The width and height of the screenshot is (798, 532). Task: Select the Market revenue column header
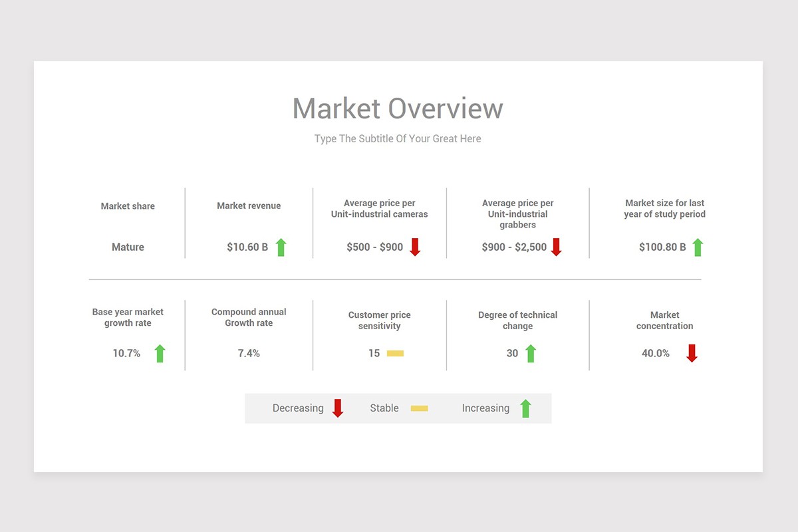coord(248,205)
